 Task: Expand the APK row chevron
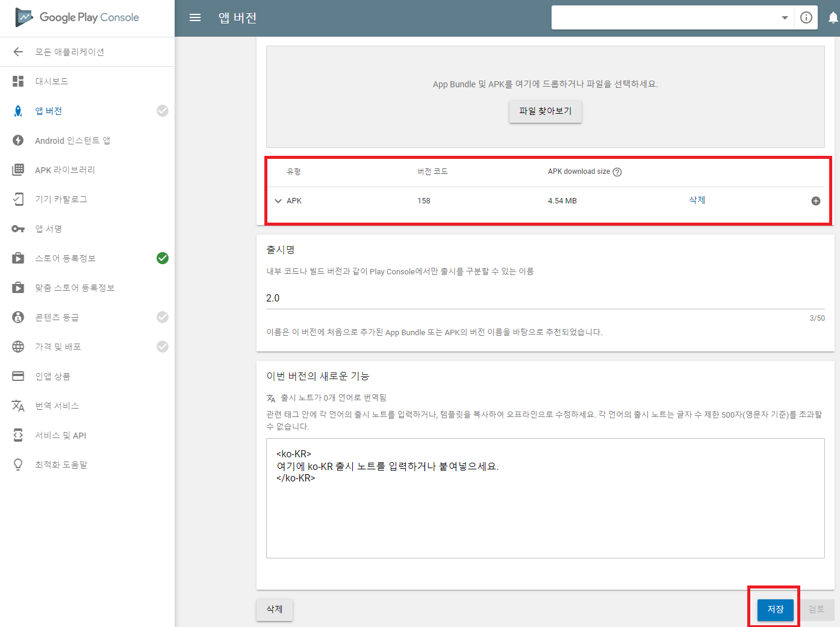[278, 201]
